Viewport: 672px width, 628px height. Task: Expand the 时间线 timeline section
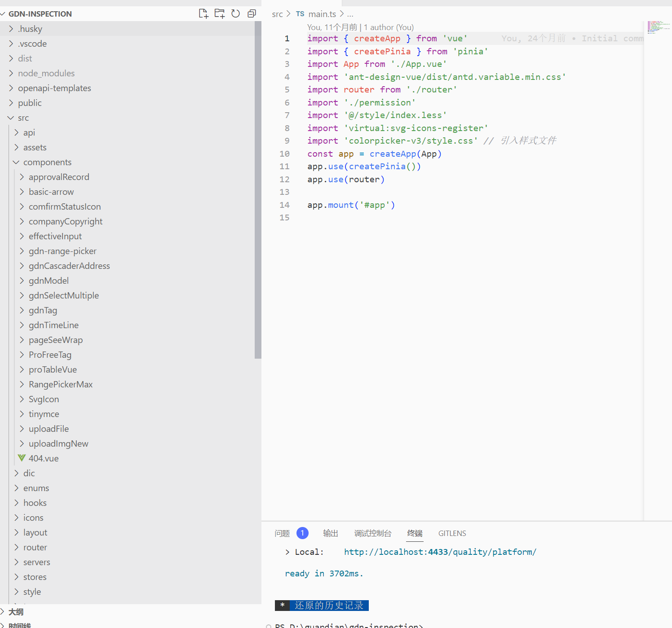pyautogui.click(x=3, y=625)
